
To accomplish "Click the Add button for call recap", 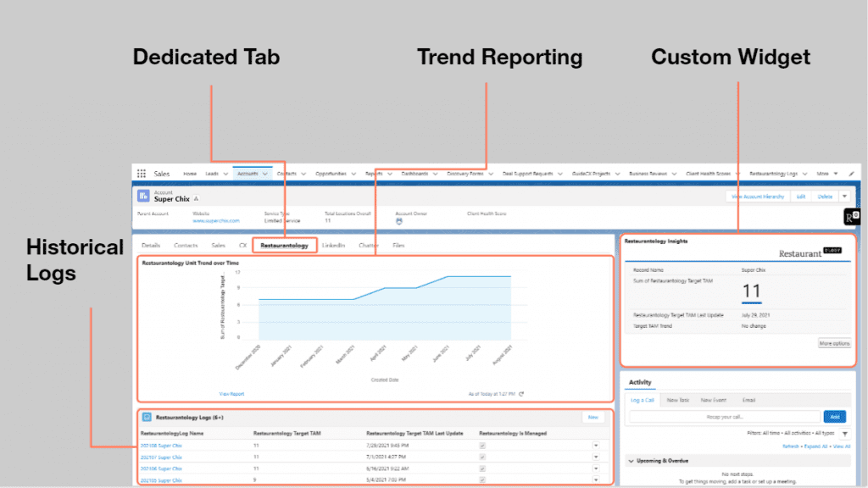I will pyautogui.click(x=835, y=417).
